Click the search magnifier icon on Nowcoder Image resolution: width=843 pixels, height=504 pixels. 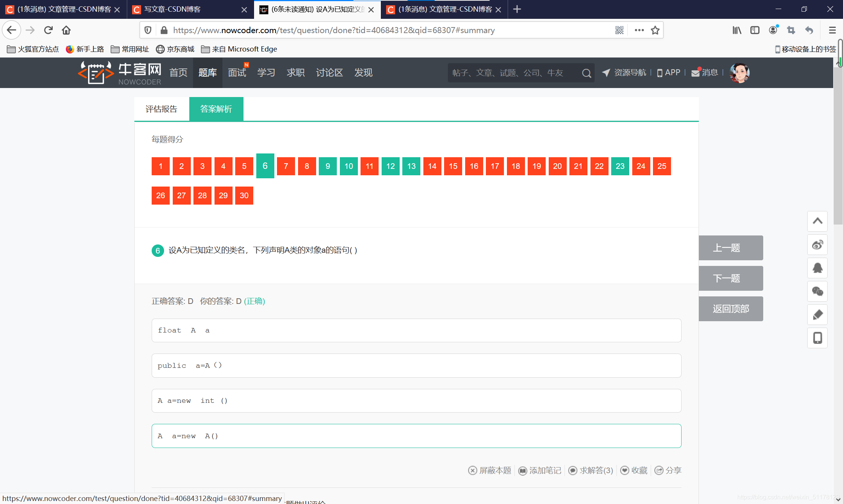point(586,73)
